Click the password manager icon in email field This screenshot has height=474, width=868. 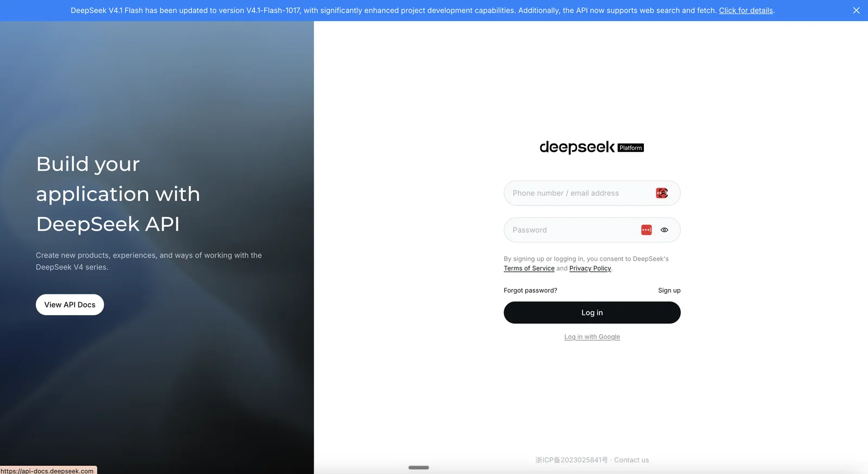[x=662, y=193]
